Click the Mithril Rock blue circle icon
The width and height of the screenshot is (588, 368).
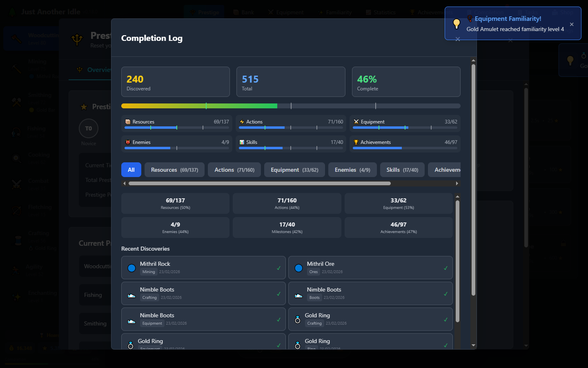[131, 268]
